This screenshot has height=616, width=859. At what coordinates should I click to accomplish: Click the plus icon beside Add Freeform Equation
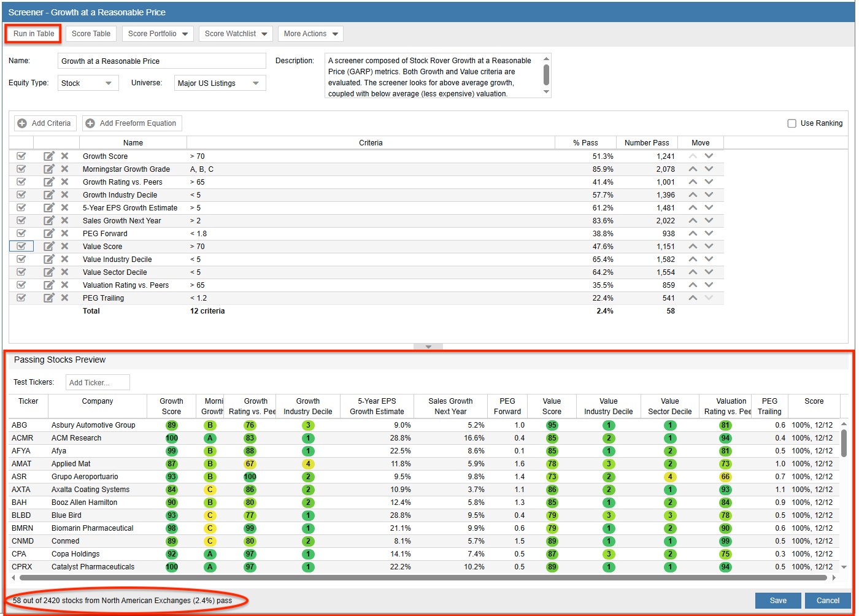click(x=90, y=123)
